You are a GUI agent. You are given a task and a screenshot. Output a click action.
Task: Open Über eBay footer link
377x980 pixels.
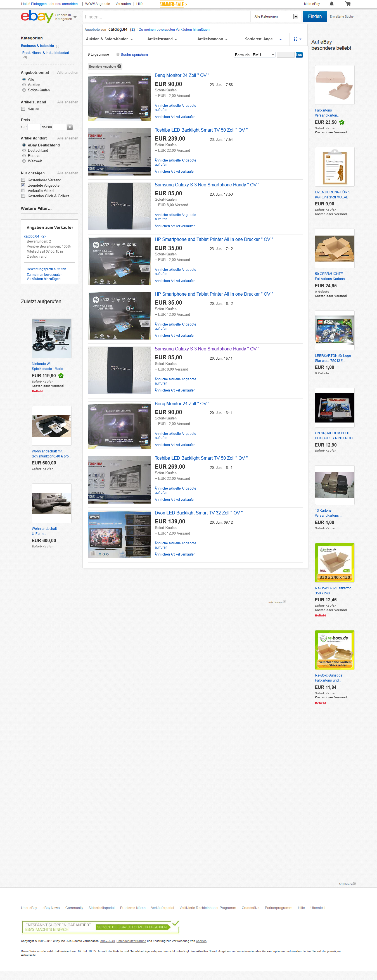[x=29, y=908]
